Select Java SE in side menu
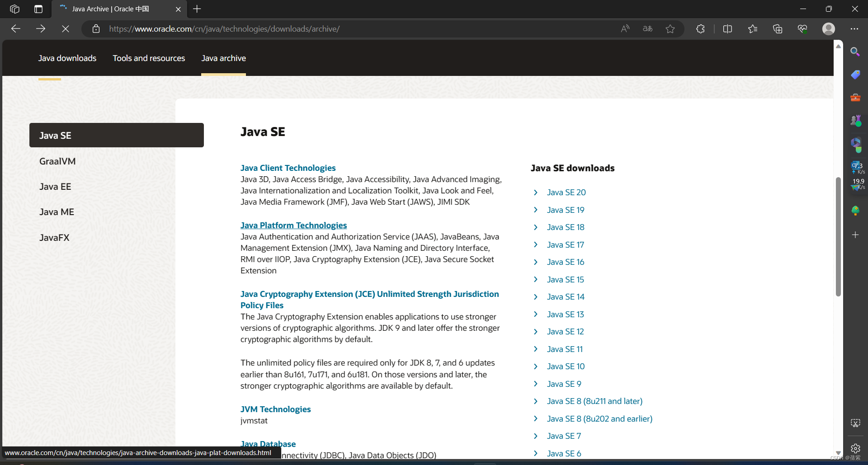 pos(117,135)
